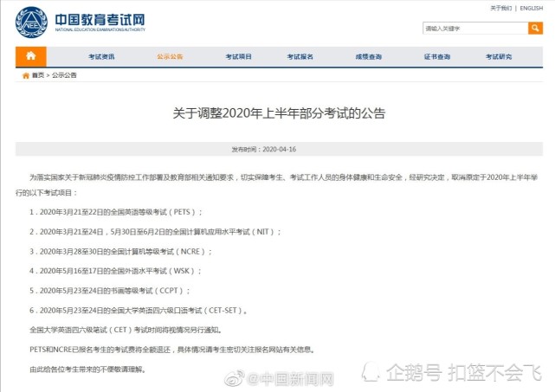
Task: Click list item 3 about NCRE exam
Action: point(120,252)
